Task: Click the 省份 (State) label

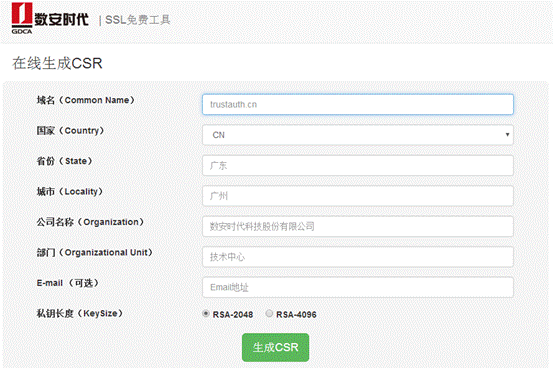Action: 65,161
